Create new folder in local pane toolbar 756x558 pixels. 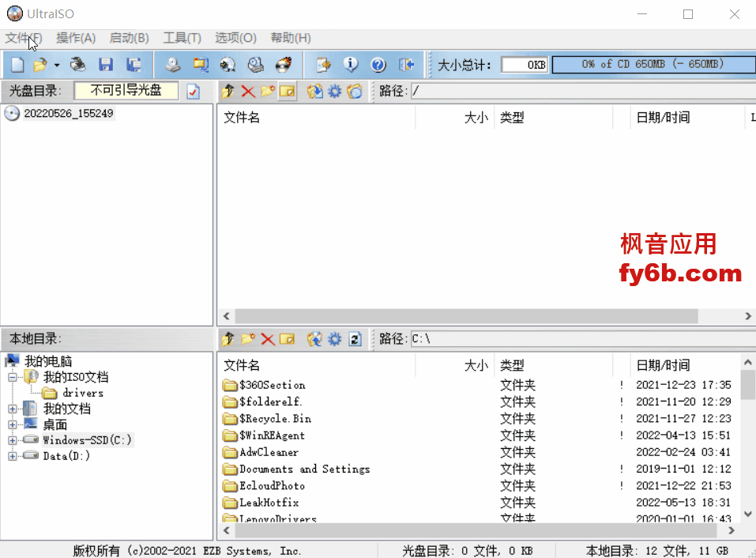pos(248,339)
